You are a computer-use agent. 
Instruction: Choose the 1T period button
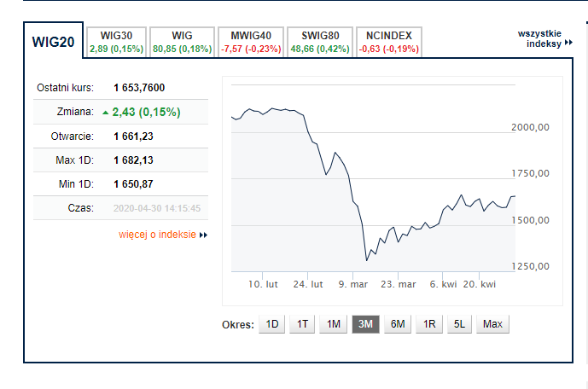[302, 324]
